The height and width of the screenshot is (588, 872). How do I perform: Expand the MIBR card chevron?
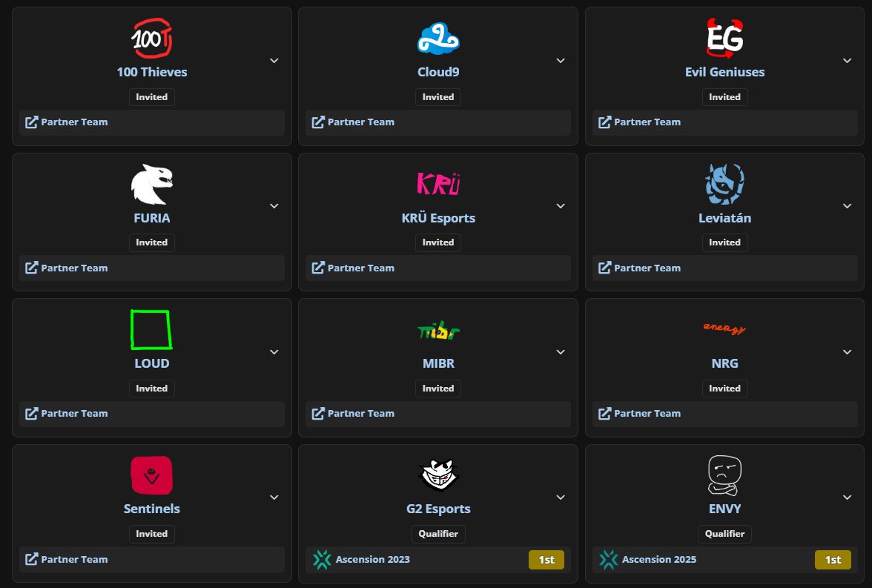point(561,352)
